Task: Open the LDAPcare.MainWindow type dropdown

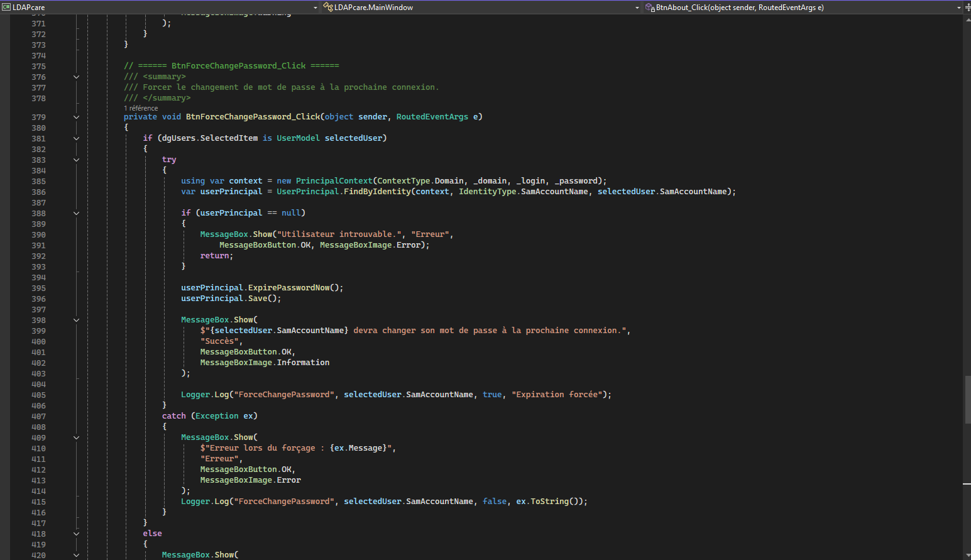Action: 637,7
